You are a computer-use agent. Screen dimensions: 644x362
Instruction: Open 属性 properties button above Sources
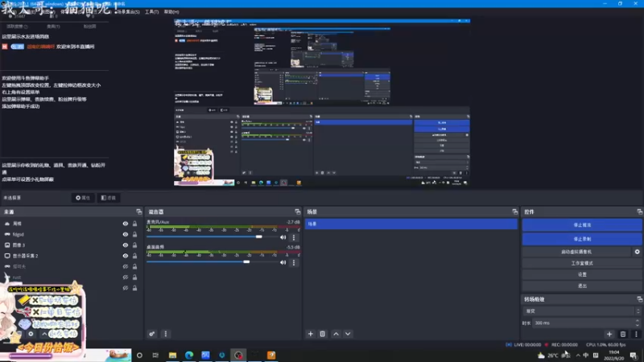click(x=83, y=198)
